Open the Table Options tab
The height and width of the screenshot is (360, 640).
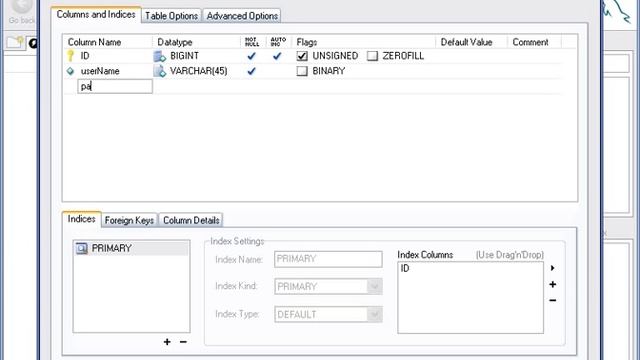(x=171, y=16)
